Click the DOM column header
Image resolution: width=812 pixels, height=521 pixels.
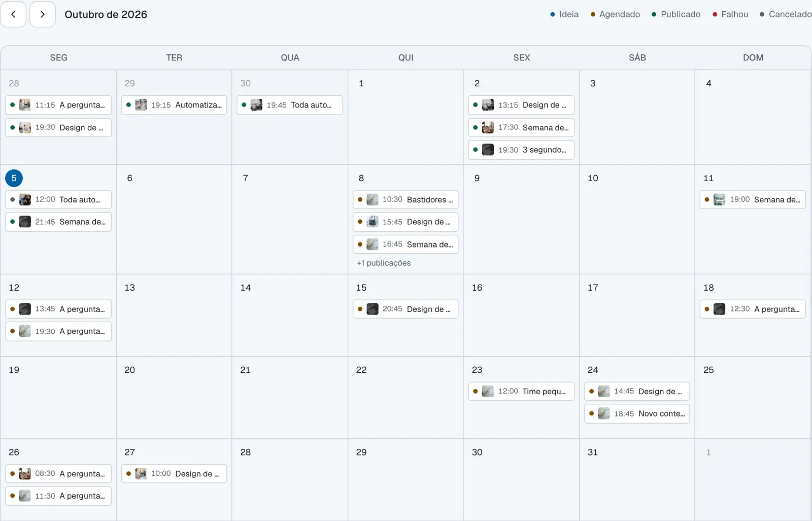753,58
